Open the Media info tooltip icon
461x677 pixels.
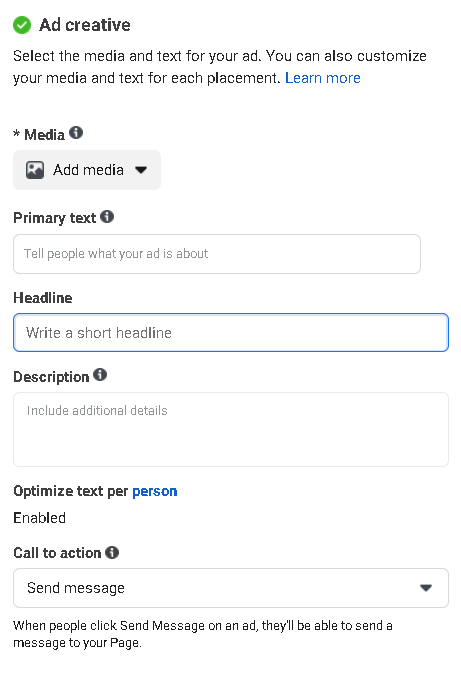76,133
